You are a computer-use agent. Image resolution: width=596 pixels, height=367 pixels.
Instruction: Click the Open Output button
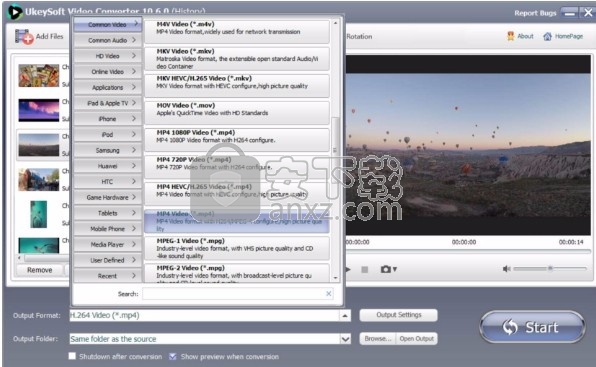417,339
